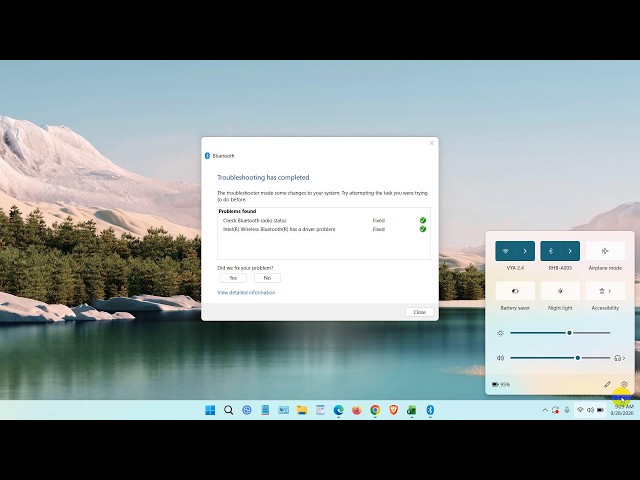640x480 pixels.
Task: Open the green app icon beside Brave
Action: [411, 410]
